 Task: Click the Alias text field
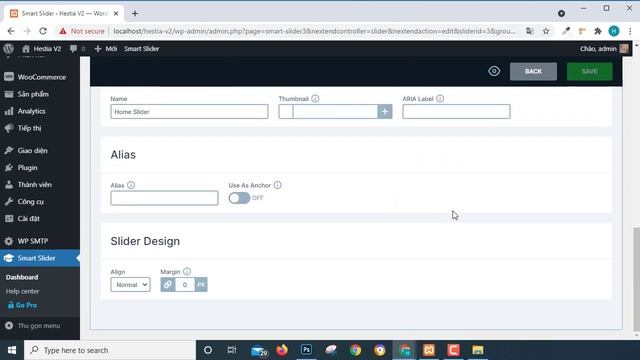(x=164, y=198)
